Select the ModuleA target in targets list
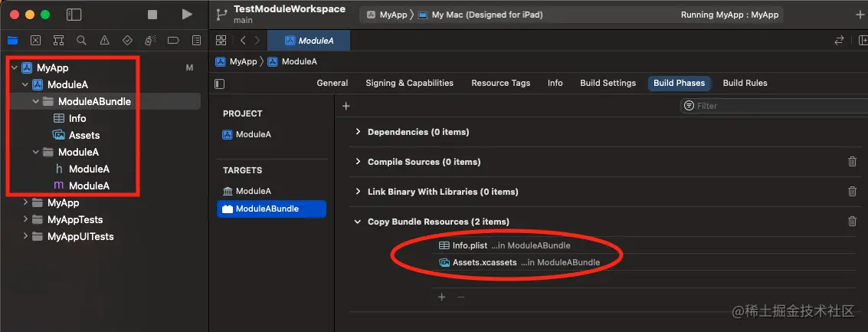The width and height of the screenshot is (868, 332). pyautogui.click(x=253, y=191)
